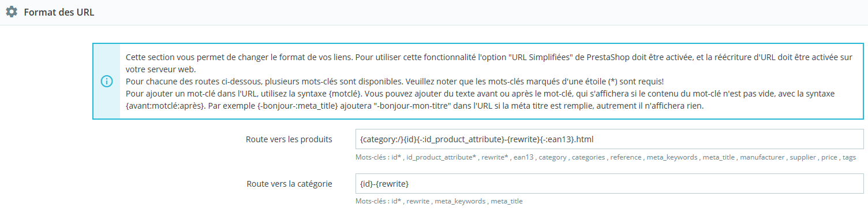Click the gear icon beside Format des URL

pos(12,12)
